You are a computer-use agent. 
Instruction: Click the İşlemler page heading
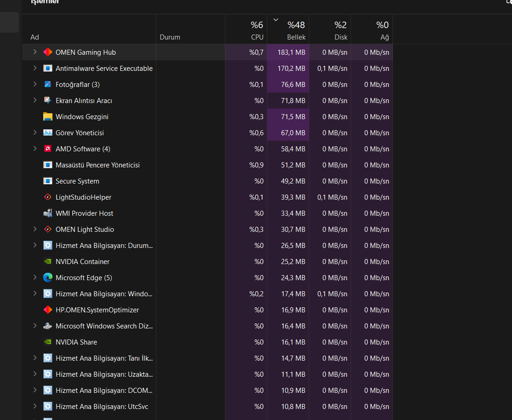(x=45, y=2)
